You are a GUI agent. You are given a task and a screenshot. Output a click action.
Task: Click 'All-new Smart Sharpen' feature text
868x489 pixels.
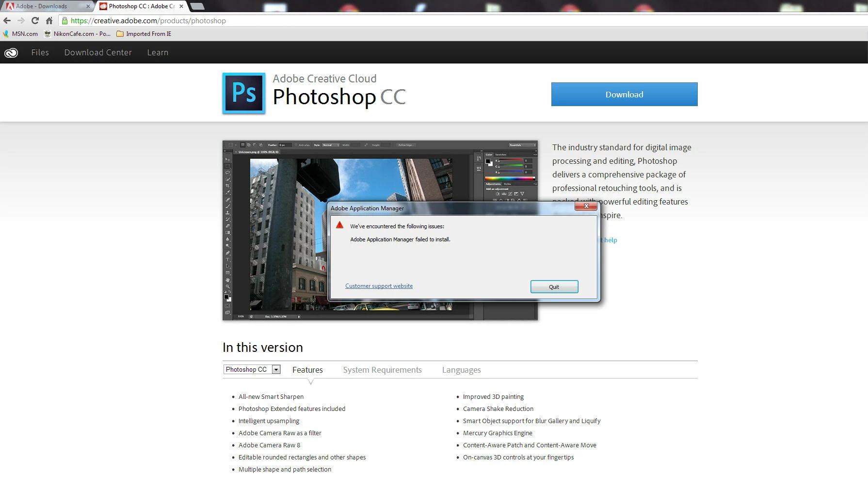[271, 396]
